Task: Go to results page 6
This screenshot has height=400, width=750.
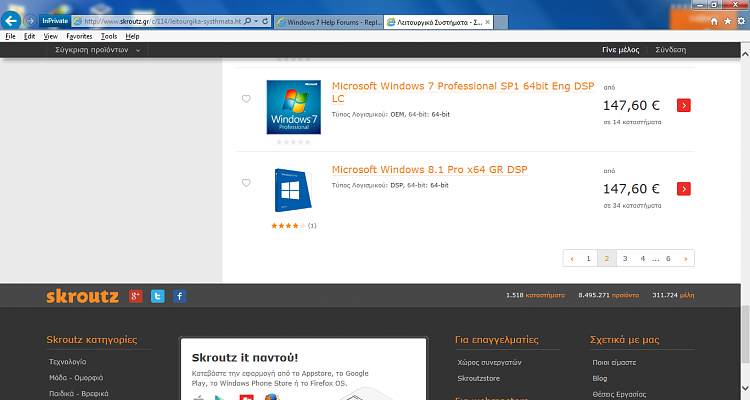Action: point(668,258)
